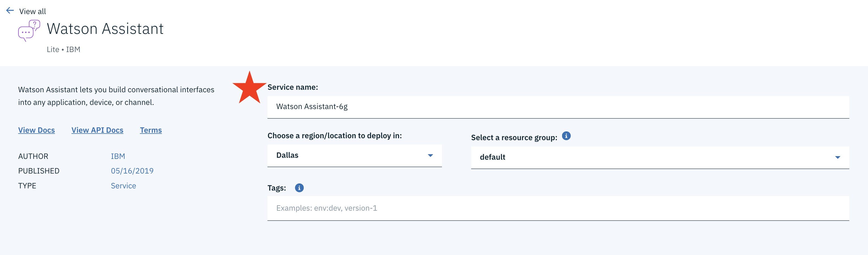Open the View Docs link
The image size is (868, 255).
(36, 130)
